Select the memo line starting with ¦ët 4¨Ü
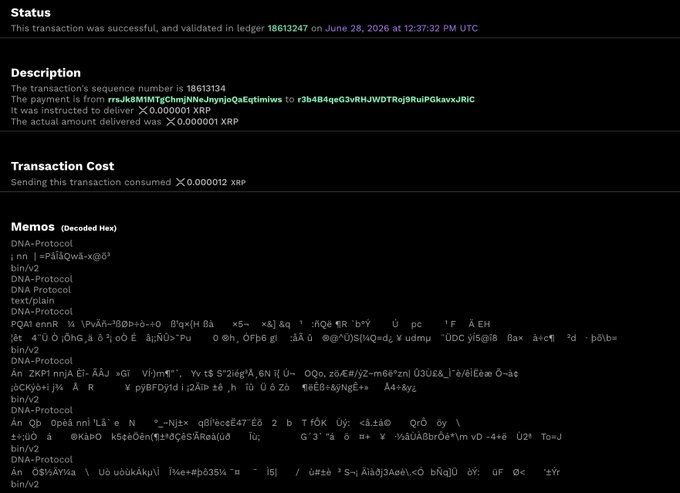 pos(314,338)
